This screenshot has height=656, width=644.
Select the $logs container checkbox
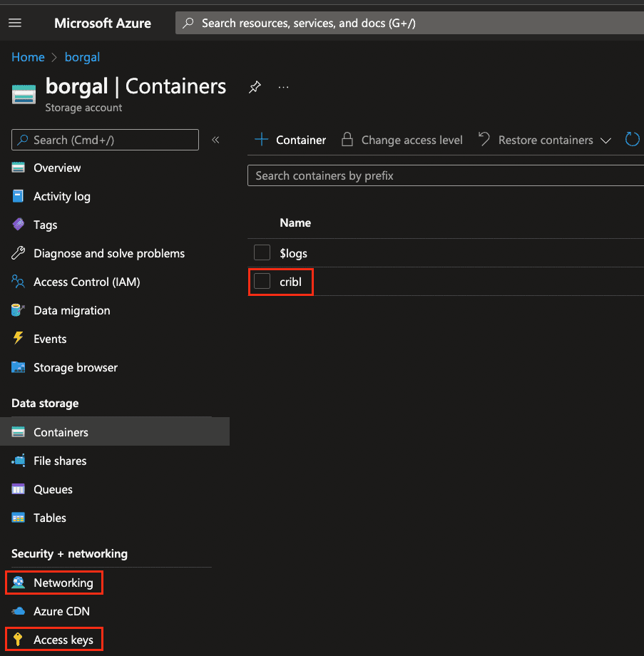(x=262, y=253)
